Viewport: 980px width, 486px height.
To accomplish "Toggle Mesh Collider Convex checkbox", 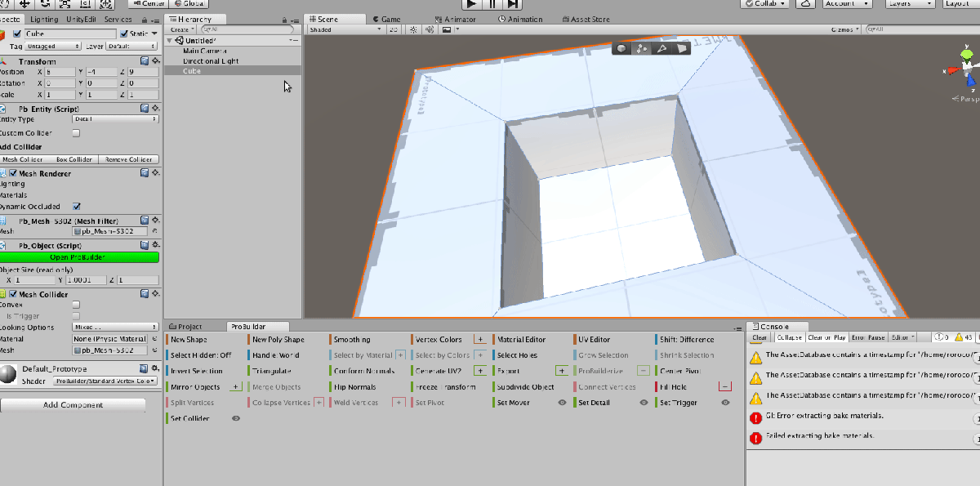I will coord(76,305).
